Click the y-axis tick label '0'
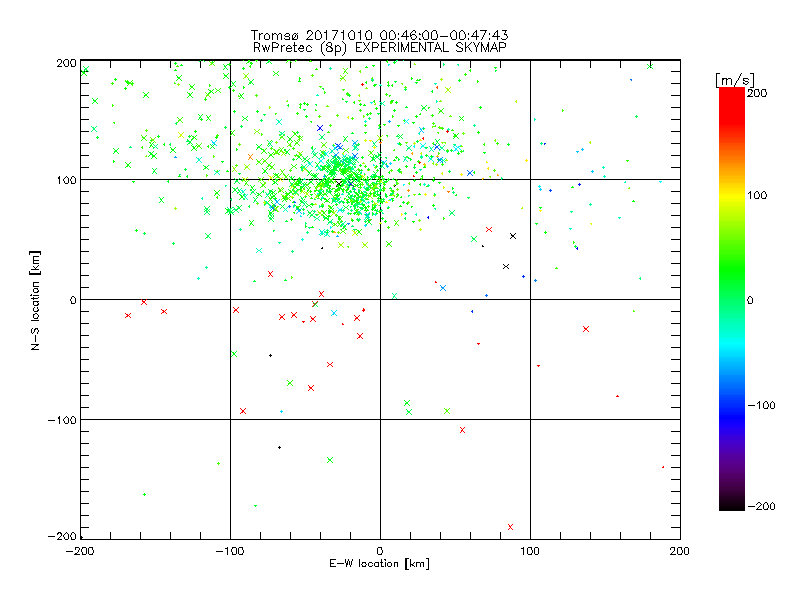 [73, 300]
